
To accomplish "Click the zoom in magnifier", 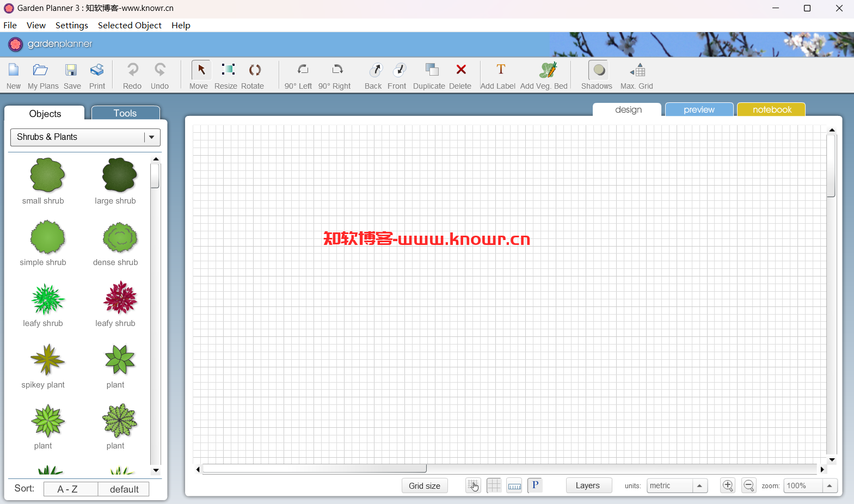I will point(728,485).
